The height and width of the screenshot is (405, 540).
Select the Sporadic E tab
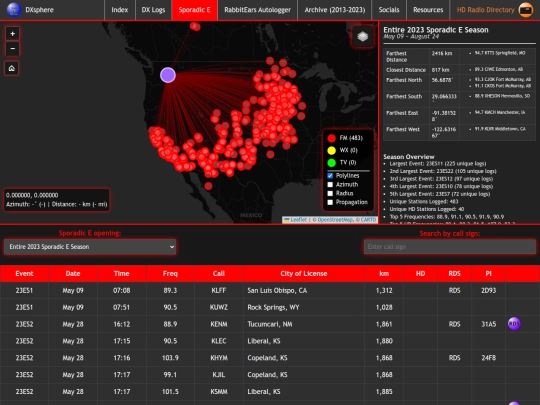click(195, 10)
